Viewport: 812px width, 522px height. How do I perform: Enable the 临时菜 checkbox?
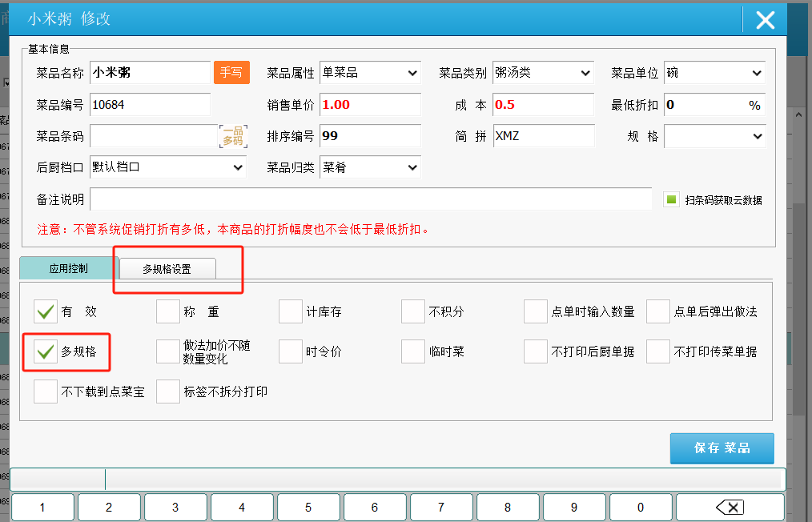413,351
